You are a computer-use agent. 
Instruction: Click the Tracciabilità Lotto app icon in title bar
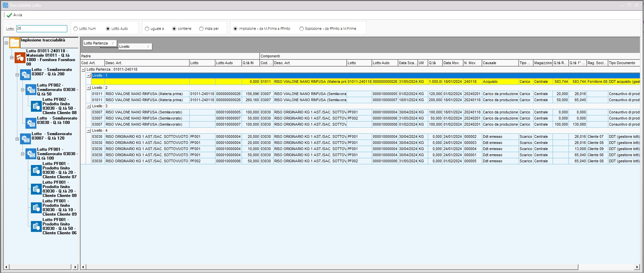click(5, 5)
